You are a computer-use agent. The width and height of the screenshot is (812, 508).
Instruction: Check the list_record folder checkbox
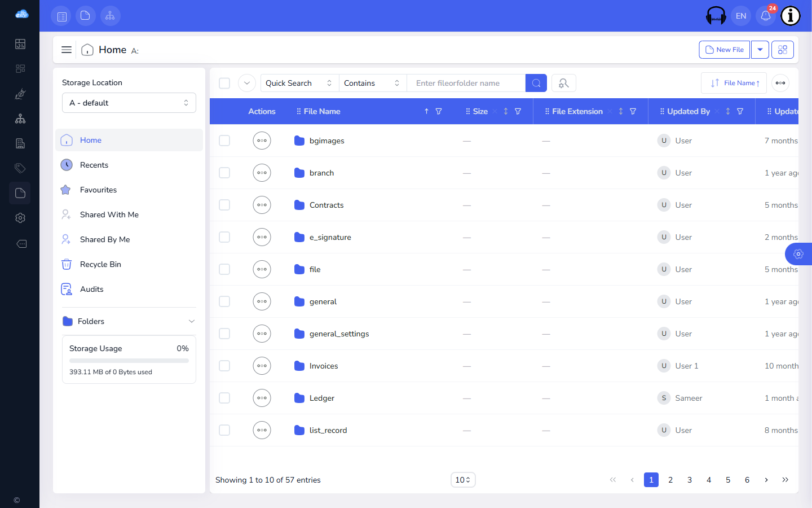coord(224,430)
